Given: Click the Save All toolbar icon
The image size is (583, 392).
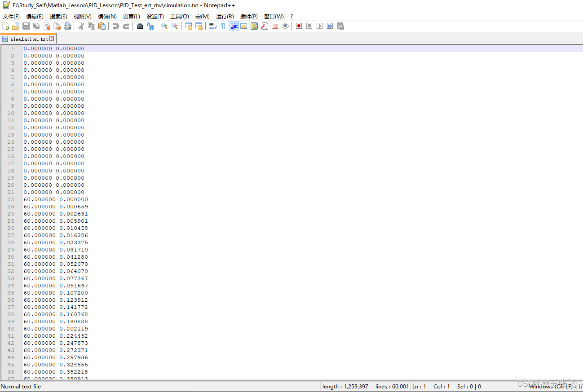Looking at the screenshot, I should (36, 26).
